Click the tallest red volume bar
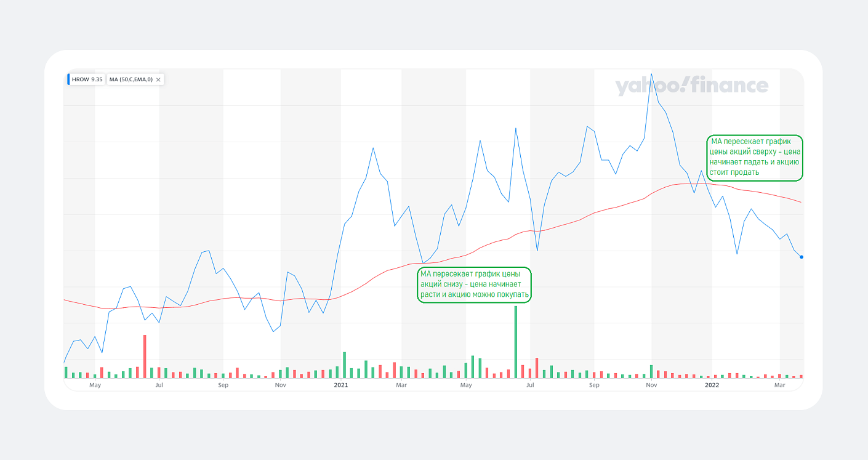Screen dimensions: 868x460 145,356
